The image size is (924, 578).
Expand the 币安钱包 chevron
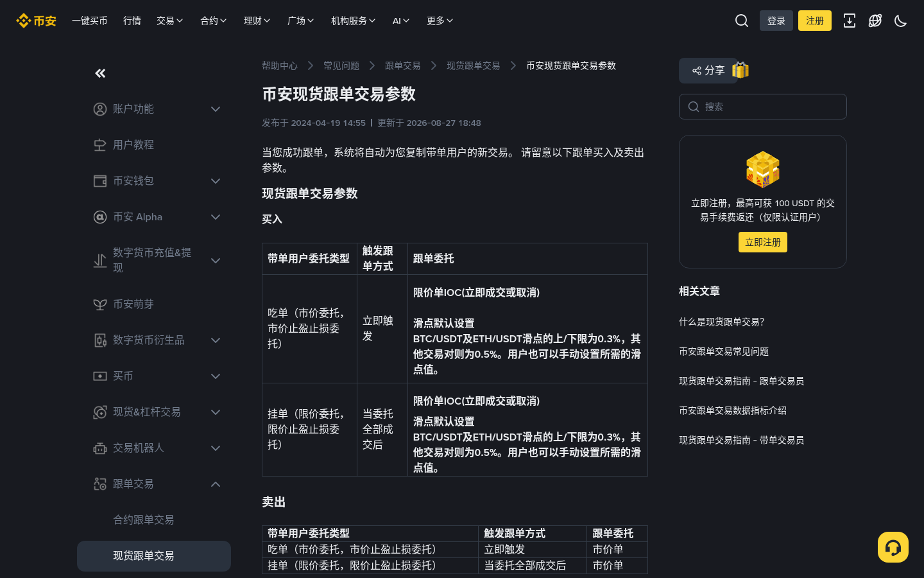point(216,181)
